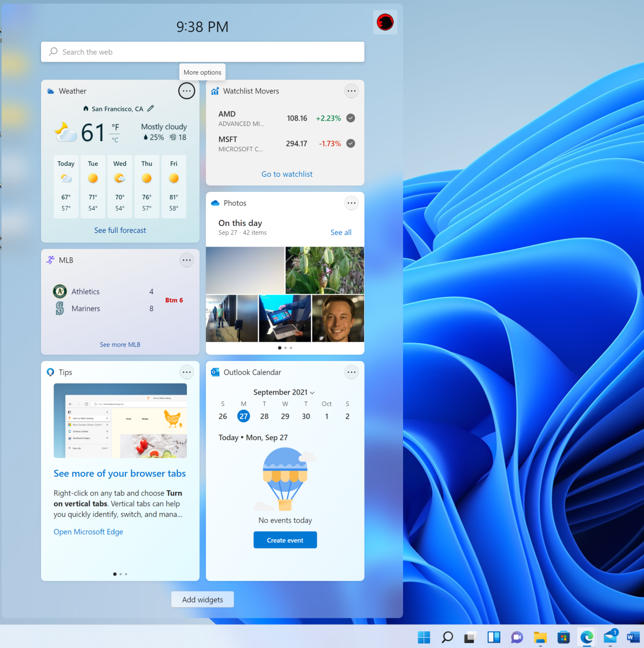This screenshot has width=644, height=648.
Task: Click the AMD stock row
Action: coord(285,118)
